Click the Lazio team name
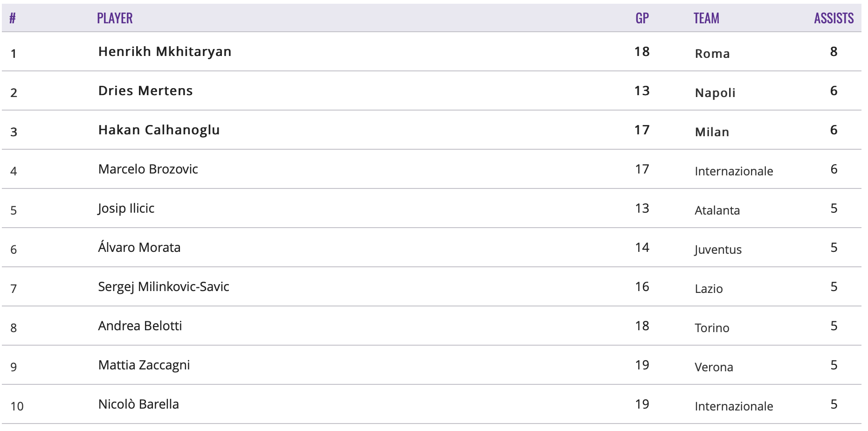This screenshot has width=868, height=431. pos(709,289)
